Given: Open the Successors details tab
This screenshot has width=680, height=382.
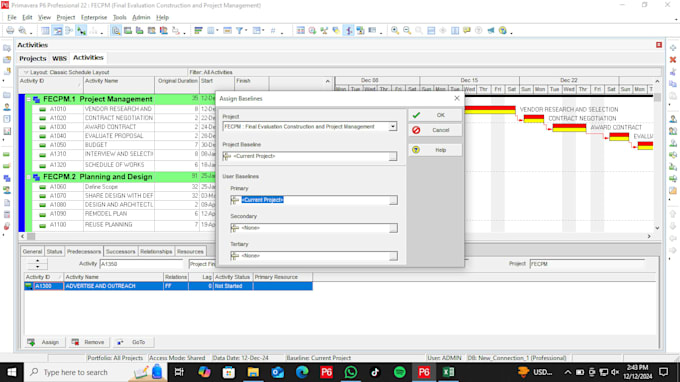Looking at the screenshot, I should click(121, 251).
